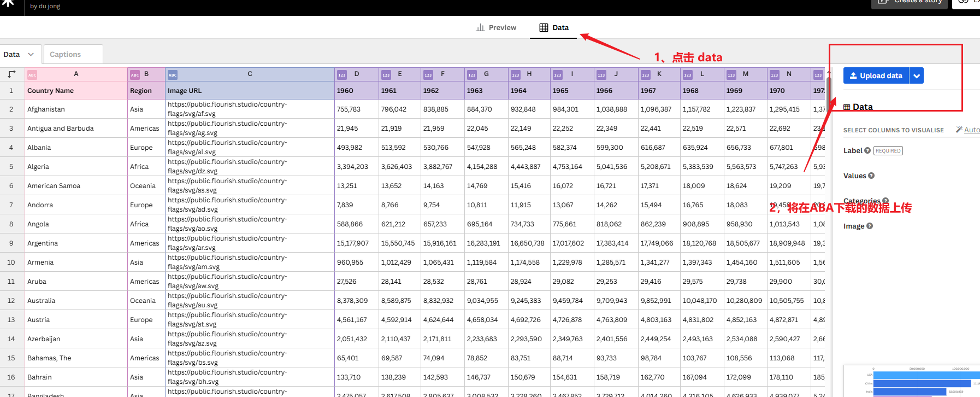Select the '1960' year header cell
980x397 pixels.
pos(357,91)
